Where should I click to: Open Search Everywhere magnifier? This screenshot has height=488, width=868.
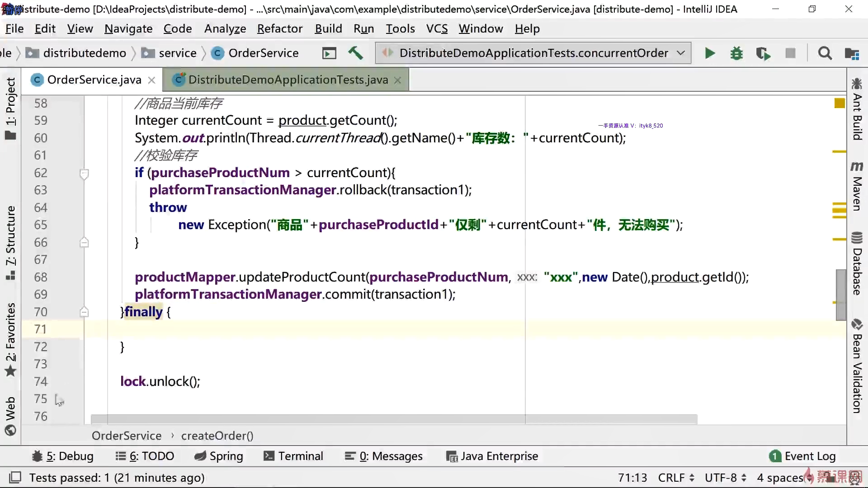tap(825, 53)
